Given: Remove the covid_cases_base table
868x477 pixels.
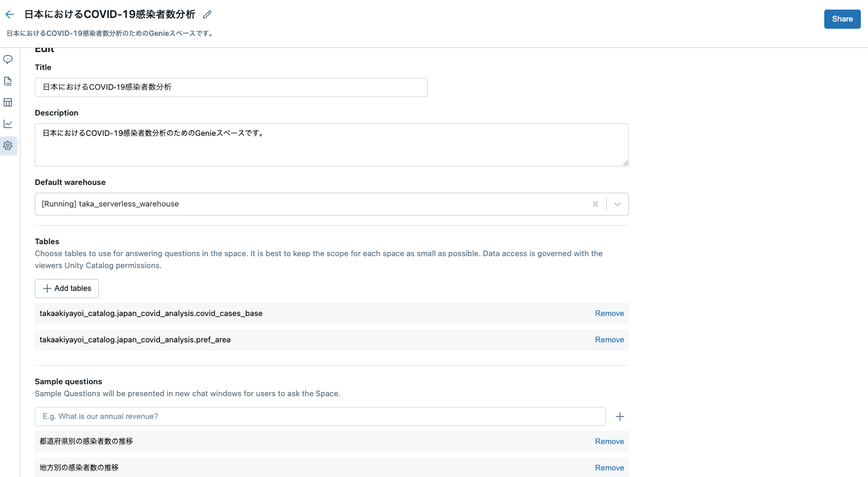Looking at the screenshot, I should (609, 313).
